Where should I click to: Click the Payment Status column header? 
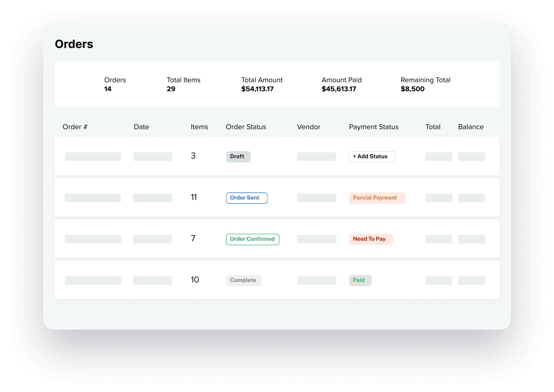[373, 127]
